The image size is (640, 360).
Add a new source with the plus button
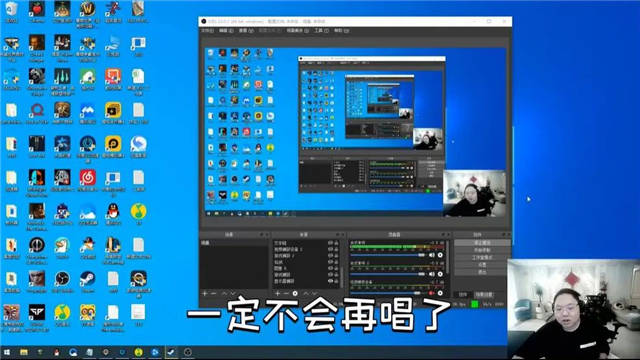[x=278, y=293]
